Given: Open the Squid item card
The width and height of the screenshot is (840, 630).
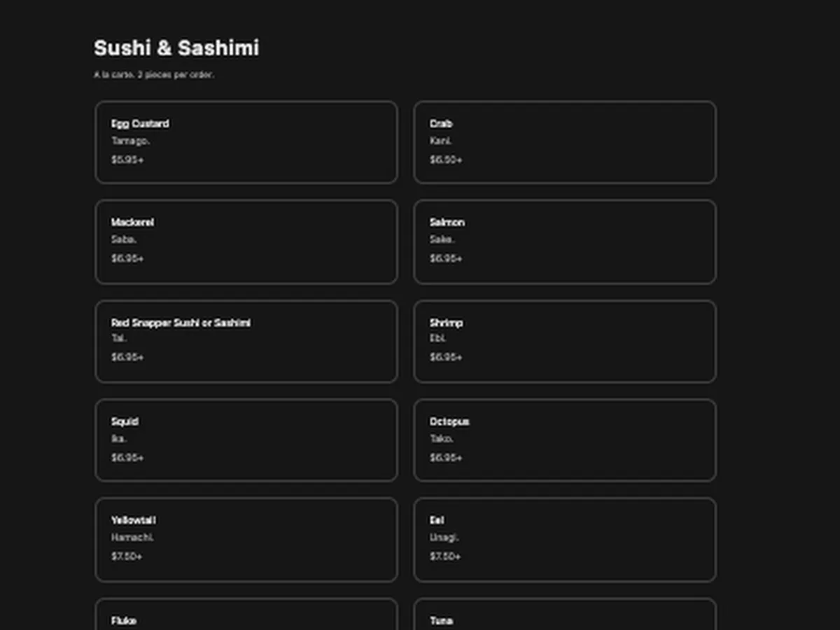Looking at the screenshot, I should (x=246, y=440).
